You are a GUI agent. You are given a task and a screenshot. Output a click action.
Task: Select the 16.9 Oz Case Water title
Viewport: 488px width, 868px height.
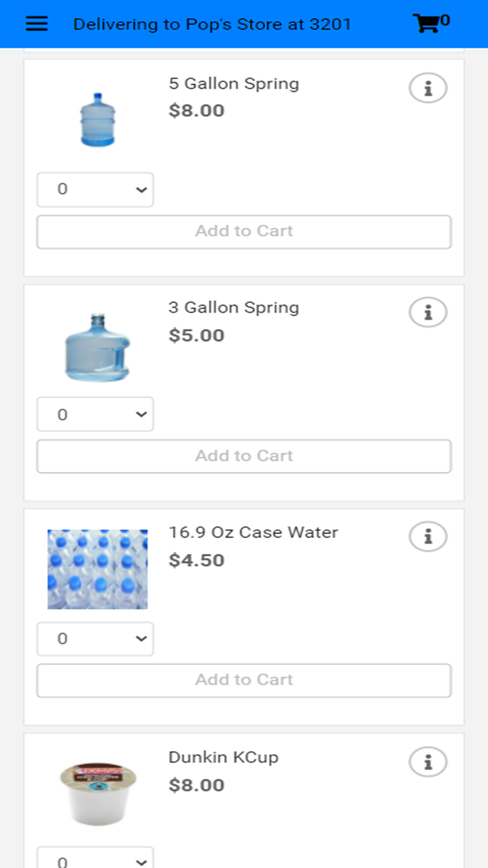(x=253, y=532)
